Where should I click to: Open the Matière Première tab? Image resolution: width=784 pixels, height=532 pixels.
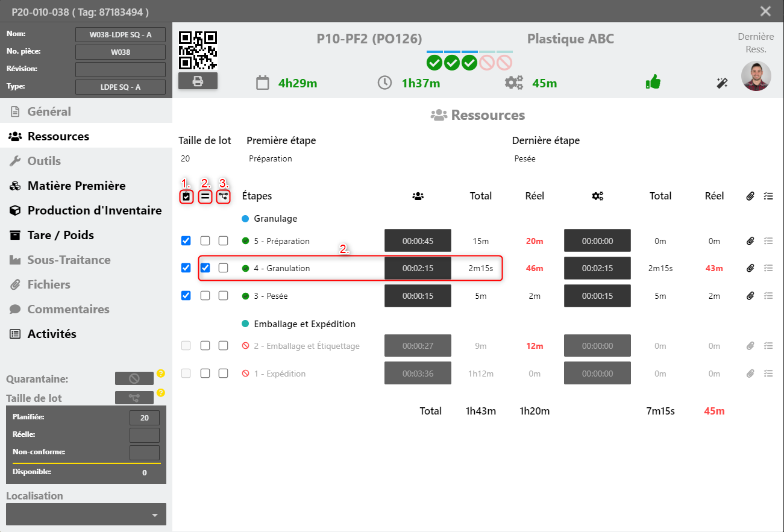pos(86,186)
